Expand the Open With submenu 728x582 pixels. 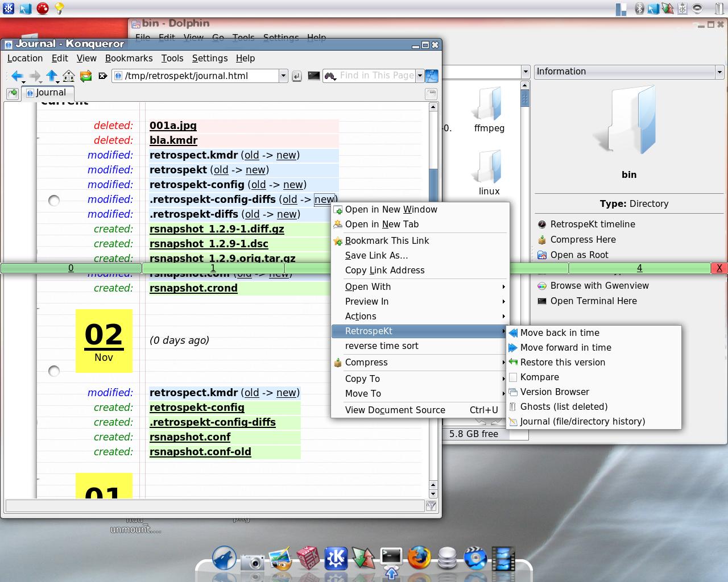pyautogui.click(x=420, y=287)
